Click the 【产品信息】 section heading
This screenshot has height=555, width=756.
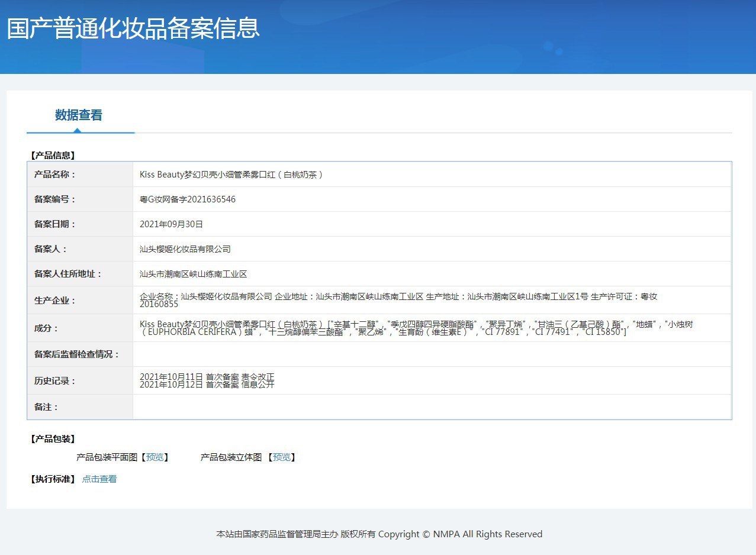pyautogui.click(x=52, y=156)
